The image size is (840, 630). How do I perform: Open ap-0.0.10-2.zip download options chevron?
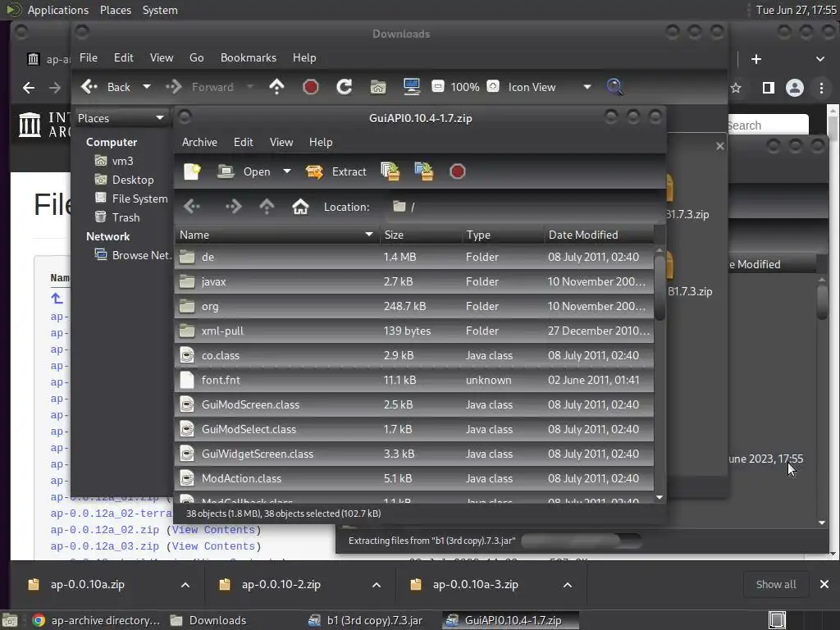tap(377, 585)
